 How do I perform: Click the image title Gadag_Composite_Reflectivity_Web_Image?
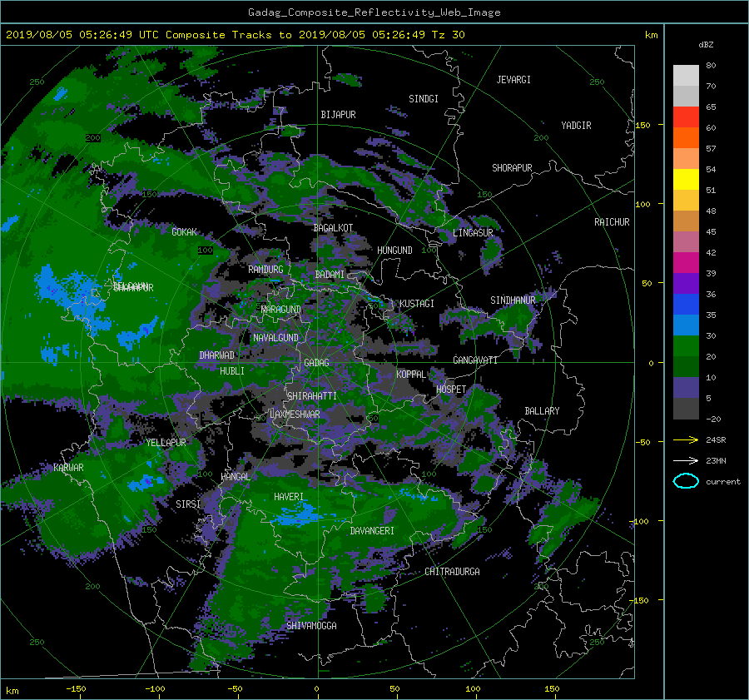[374, 12]
